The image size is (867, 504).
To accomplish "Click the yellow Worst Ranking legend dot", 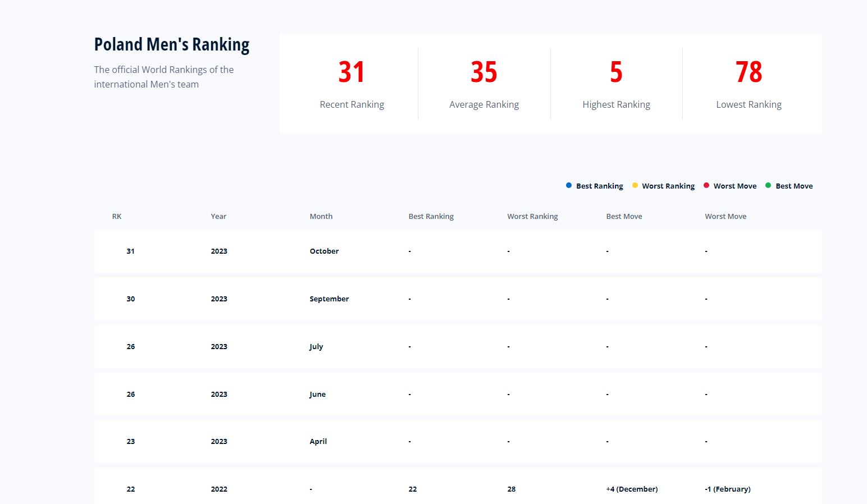I will 635,185.
